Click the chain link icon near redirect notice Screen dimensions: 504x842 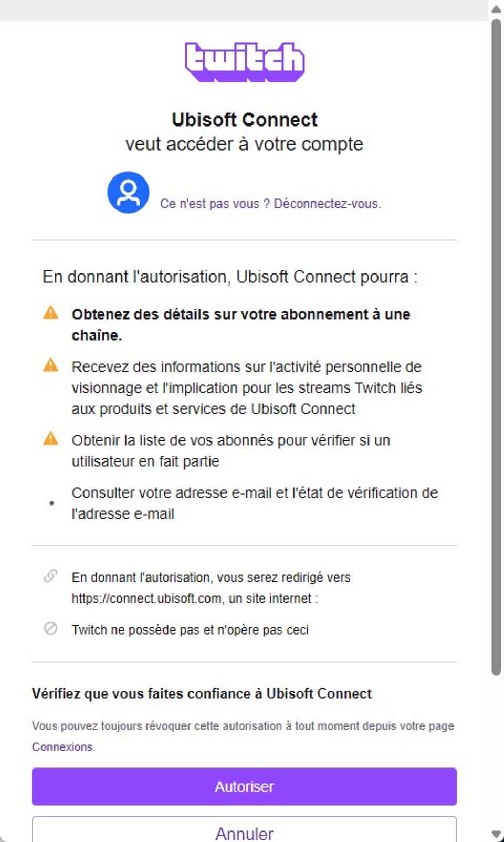pyautogui.click(x=50, y=576)
